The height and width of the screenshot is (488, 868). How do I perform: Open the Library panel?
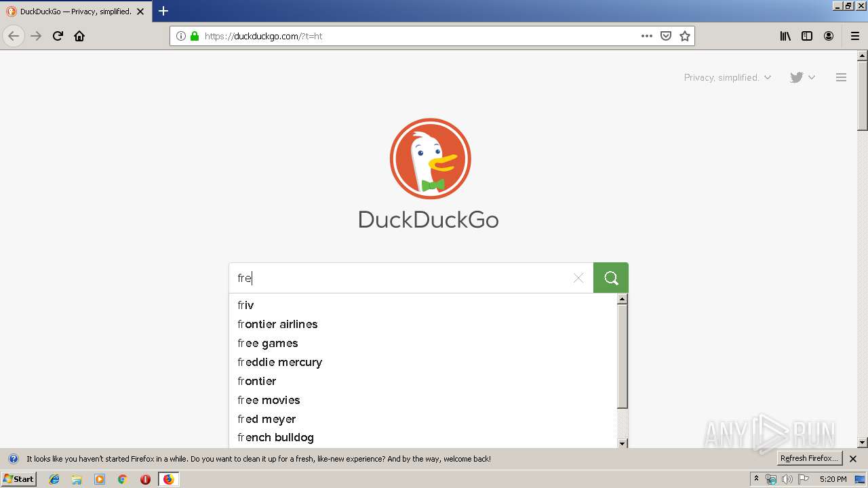point(785,36)
